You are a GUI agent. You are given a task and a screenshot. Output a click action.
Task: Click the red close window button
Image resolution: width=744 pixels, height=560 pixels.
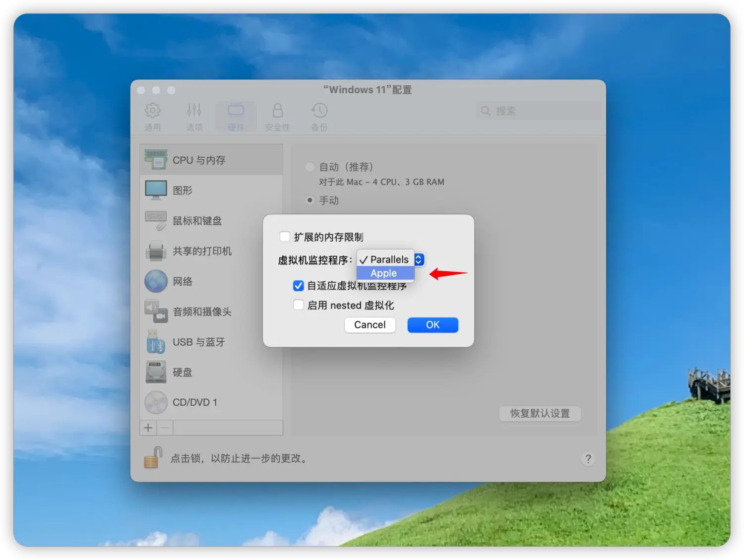coord(141,90)
